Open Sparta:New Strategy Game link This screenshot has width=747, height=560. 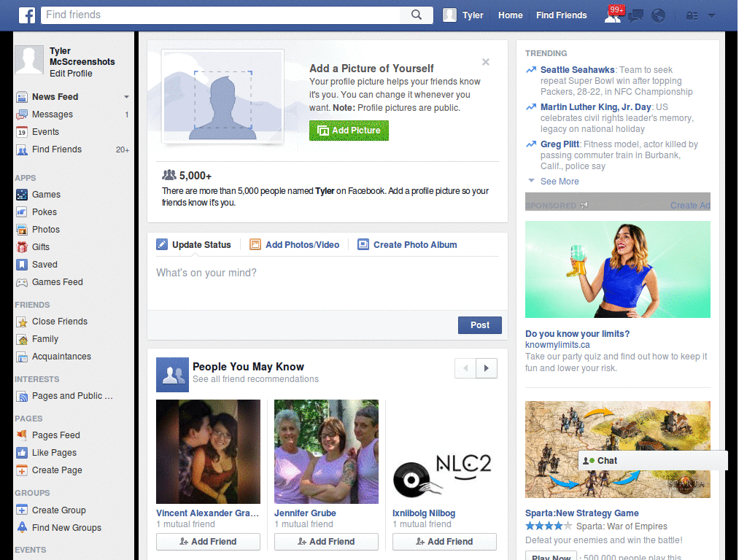(x=581, y=513)
